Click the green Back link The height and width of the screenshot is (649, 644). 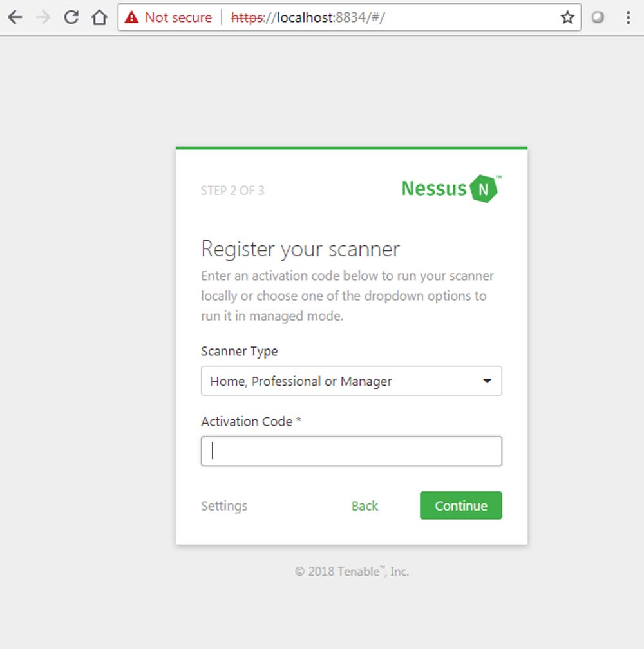(365, 506)
